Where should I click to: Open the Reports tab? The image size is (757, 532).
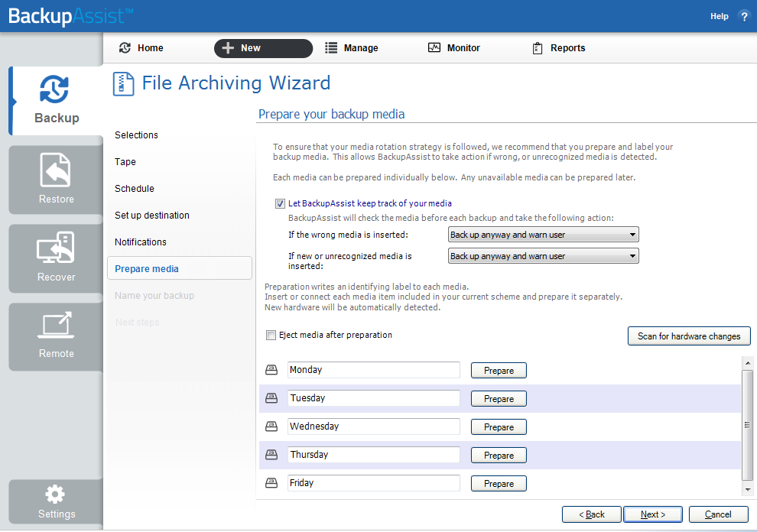(559, 48)
